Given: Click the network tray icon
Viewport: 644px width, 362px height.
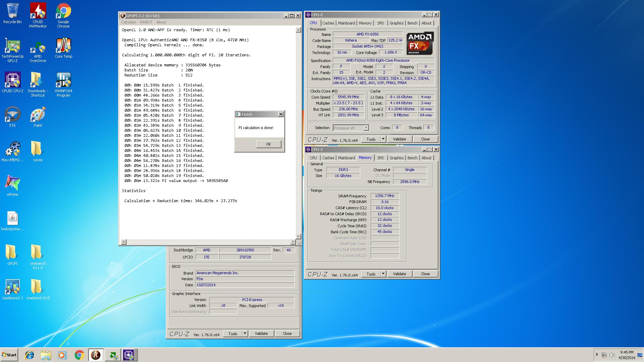Looking at the screenshot, I should [604, 355].
